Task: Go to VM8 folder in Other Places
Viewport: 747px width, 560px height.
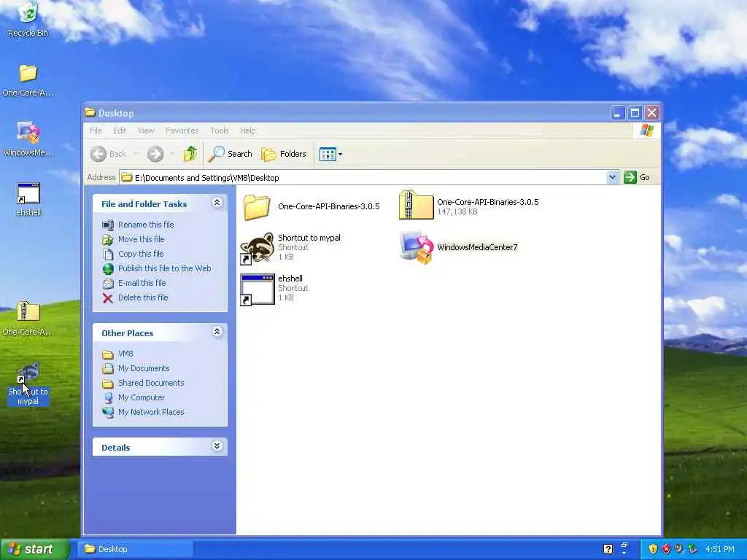Action: pyautogui.click(x=125, y=354)
